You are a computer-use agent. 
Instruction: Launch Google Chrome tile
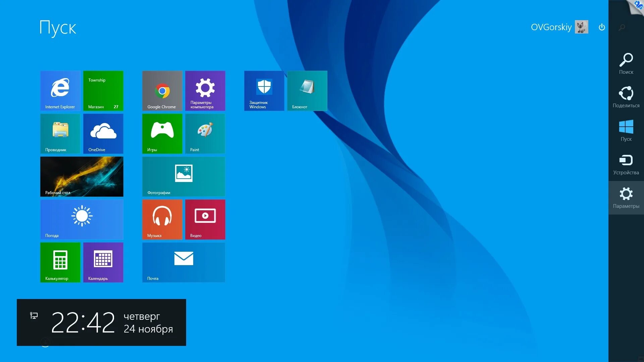click(162, 91)
